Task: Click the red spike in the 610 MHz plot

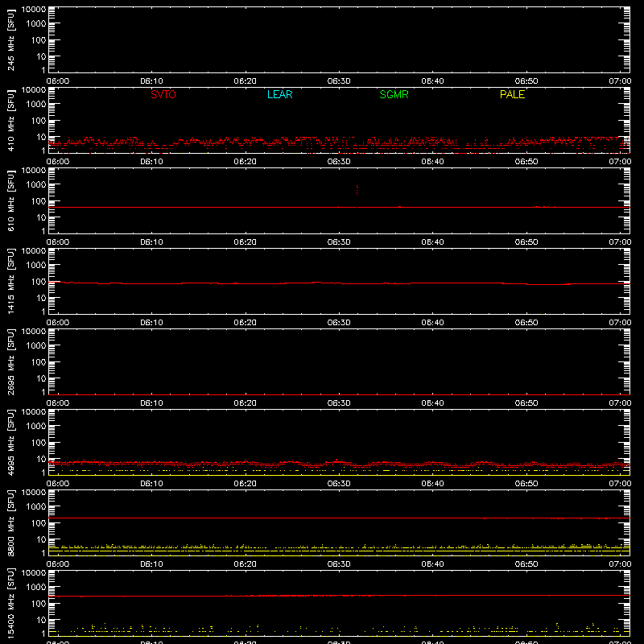Action: (357, 190)
